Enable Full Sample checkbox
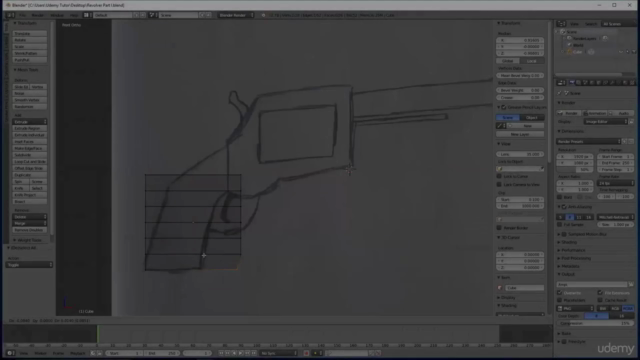This screenshot has height=360, width=640. click(x=560, y=224)
